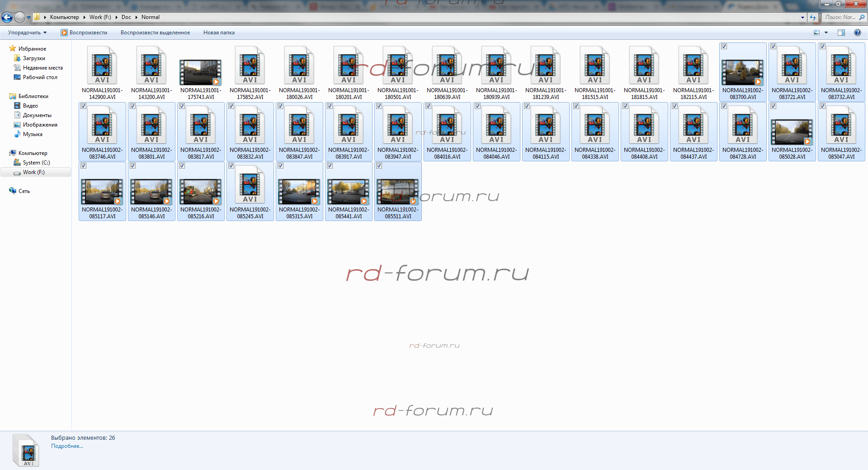Viewport: 868px width, 470px height.
Task: Click the refresh icon beside address bar
Action: (x=813, y=18)
